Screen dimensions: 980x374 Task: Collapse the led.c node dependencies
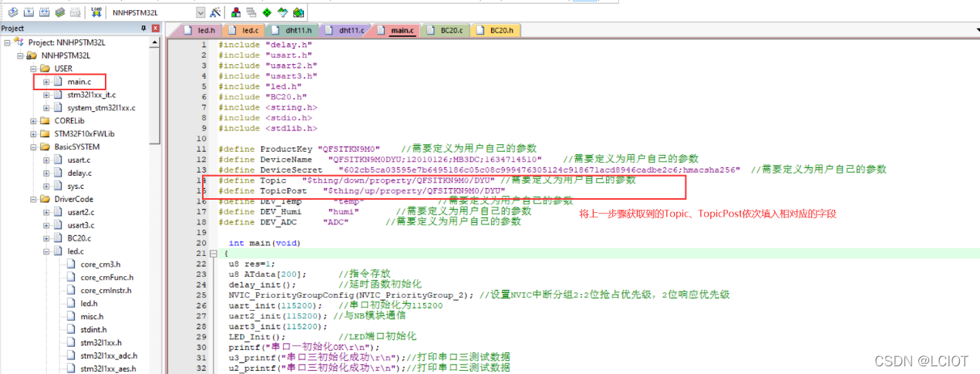click(47, 251)
